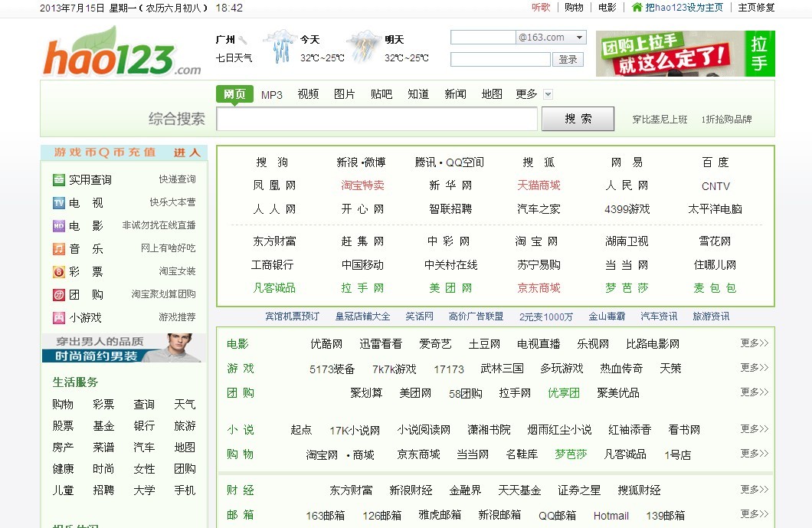
Task: Click the 登录 login button
Action: click(568, 60)
